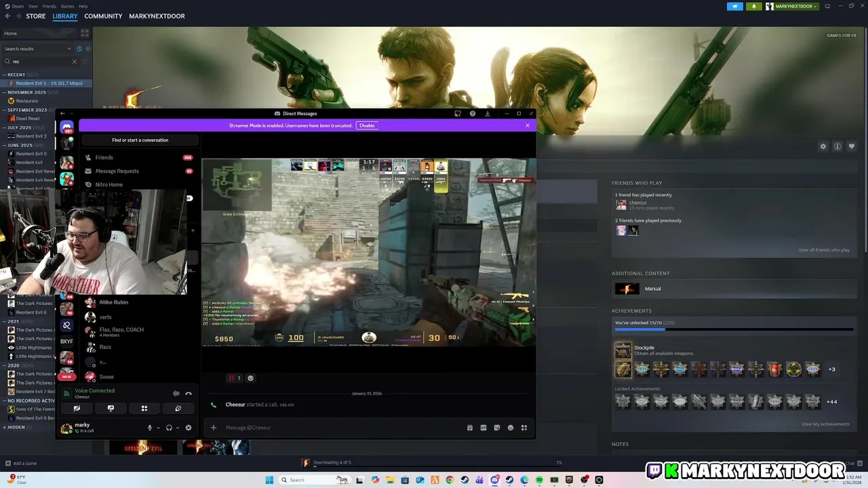Click Find or start a conversation
Screen dimensions: 868x488
coord(140,140)
